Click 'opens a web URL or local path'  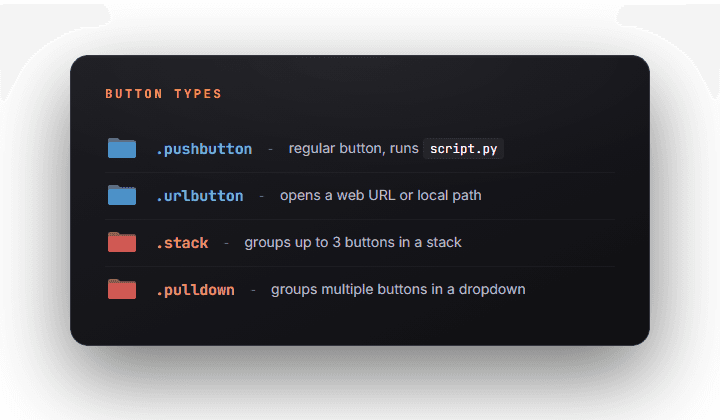[381, 196]
